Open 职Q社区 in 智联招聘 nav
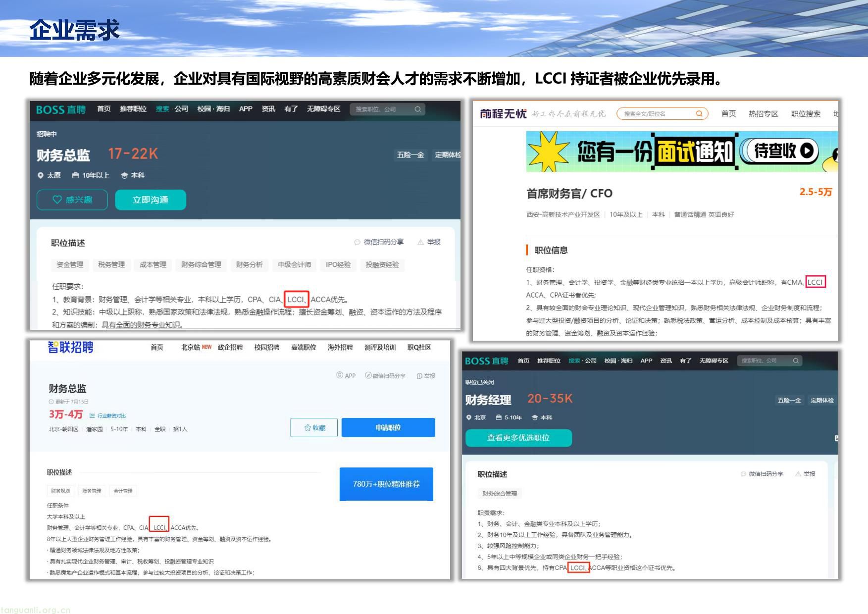The width and height of the screenshot is (868, 614). 419,347
